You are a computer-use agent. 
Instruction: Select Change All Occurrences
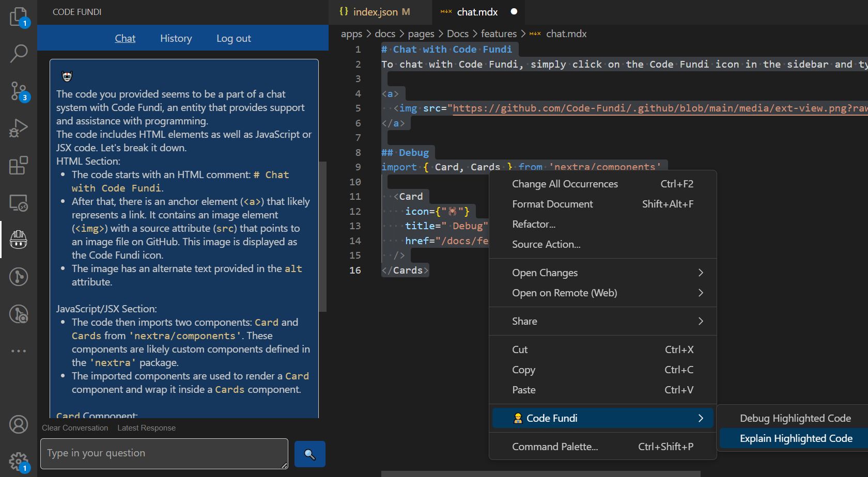pyautogui.click(x=602, y=184)
